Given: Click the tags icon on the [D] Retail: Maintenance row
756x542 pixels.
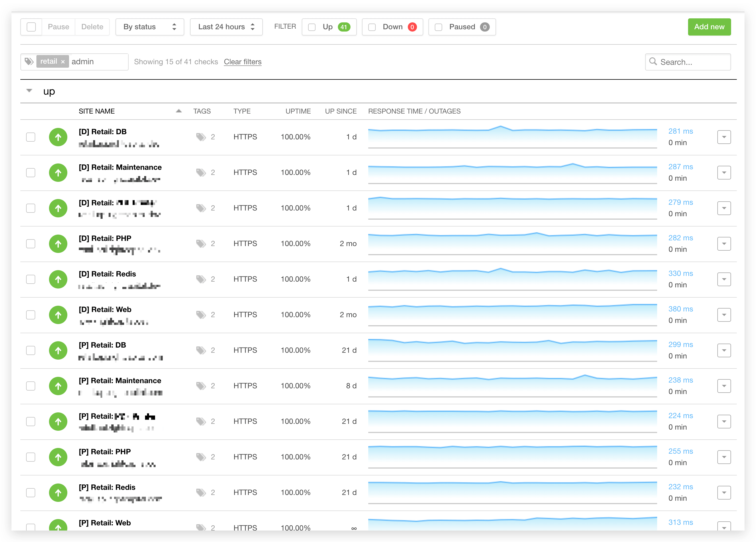Looking at the screenshot, I should [x=201, y=172].
